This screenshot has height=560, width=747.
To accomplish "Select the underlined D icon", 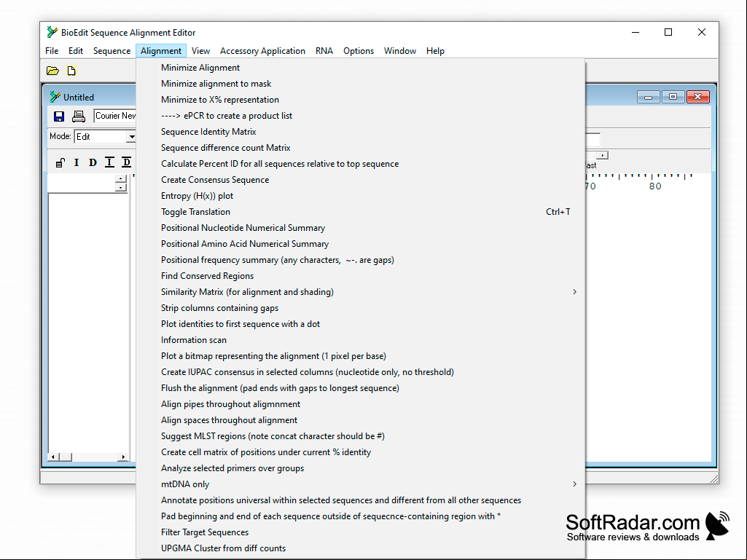I will (x=126, y=163).
